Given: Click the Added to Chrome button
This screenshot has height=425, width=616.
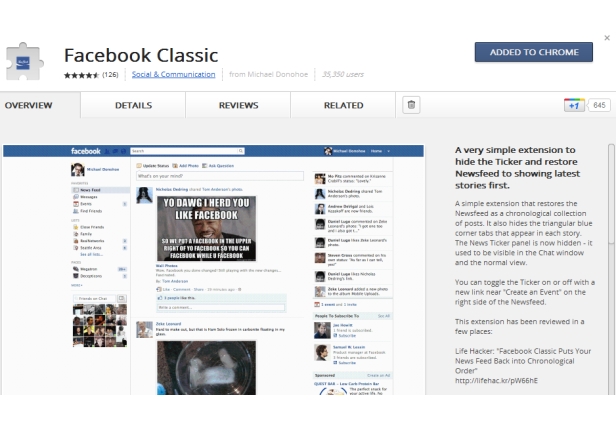Looking at the screenshot, I should pyautogui.click(x=534, y=52).
